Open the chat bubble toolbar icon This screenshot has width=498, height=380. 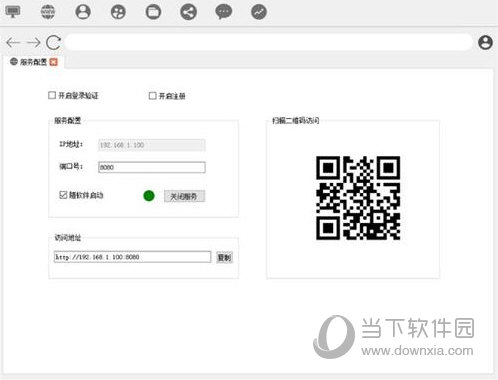[x=224, y=12]
